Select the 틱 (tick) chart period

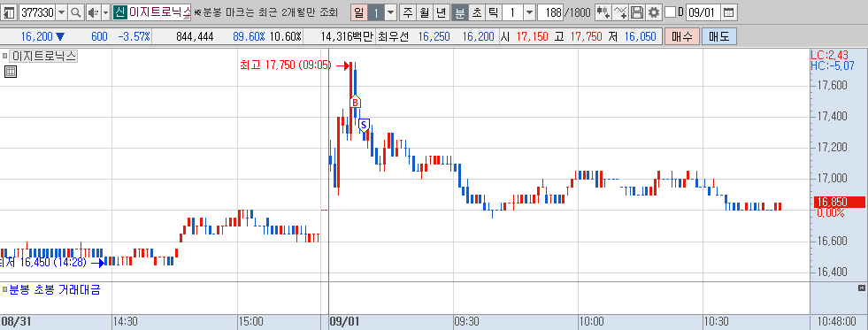[x=493, y=12]
